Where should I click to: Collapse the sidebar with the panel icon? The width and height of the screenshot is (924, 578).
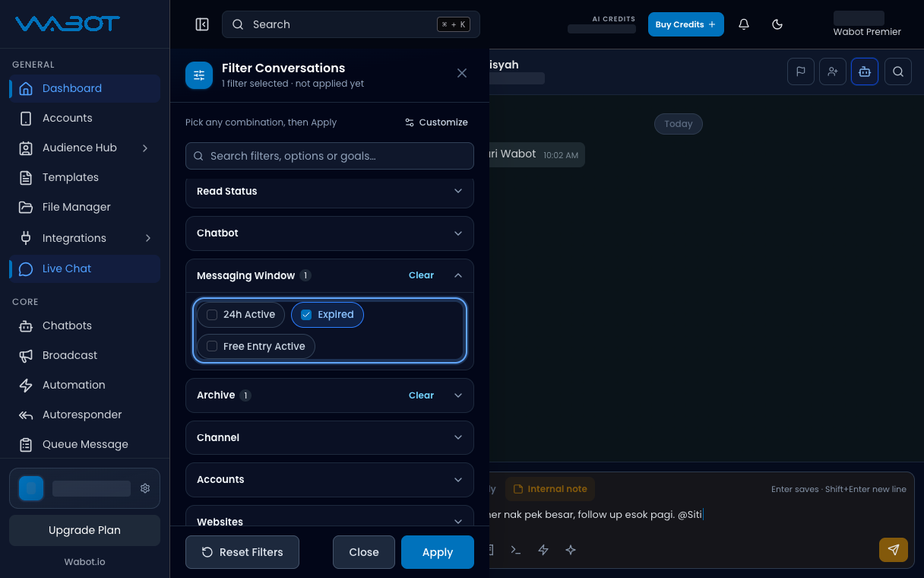[x=202, y=24]
